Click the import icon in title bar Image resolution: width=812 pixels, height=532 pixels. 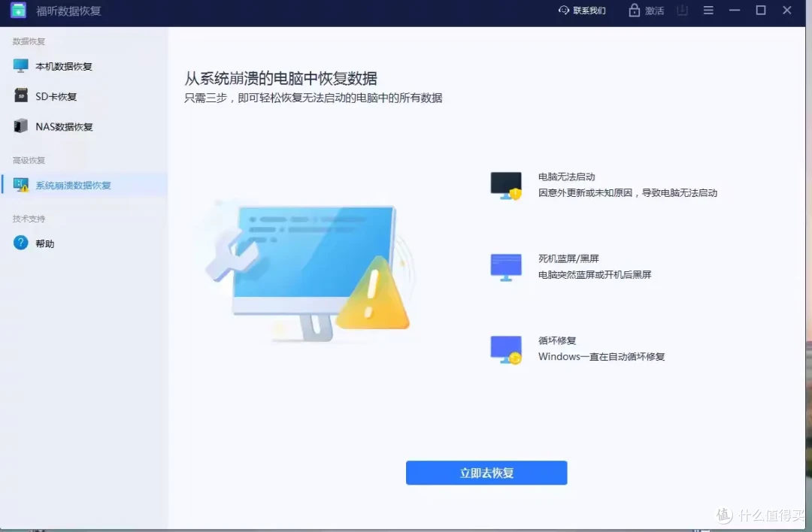pyautogui.click(x=683, y=11)
